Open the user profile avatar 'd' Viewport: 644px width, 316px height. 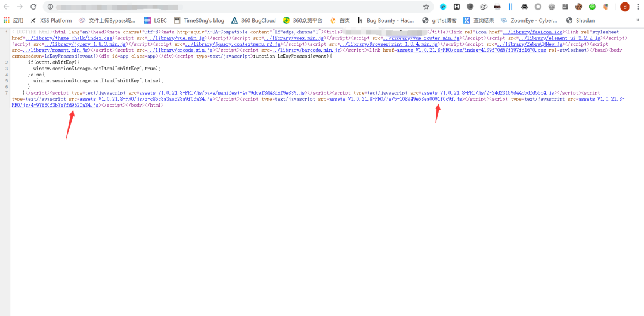point(625,7)
